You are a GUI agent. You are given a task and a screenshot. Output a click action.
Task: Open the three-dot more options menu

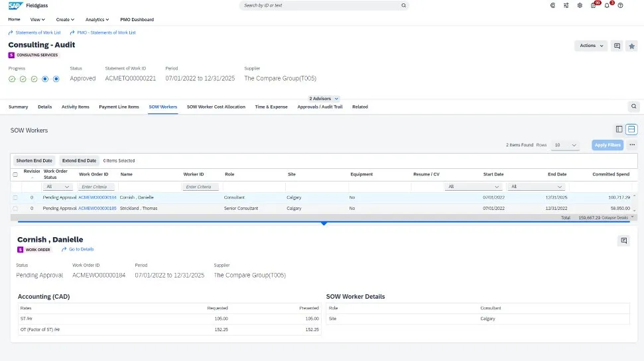(632, 144)
